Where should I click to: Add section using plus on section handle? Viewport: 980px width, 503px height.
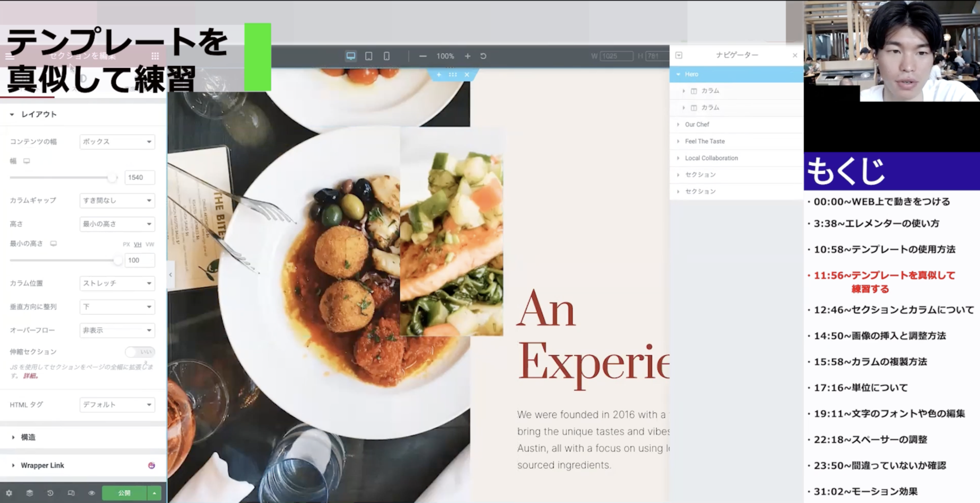coord(439,75)
